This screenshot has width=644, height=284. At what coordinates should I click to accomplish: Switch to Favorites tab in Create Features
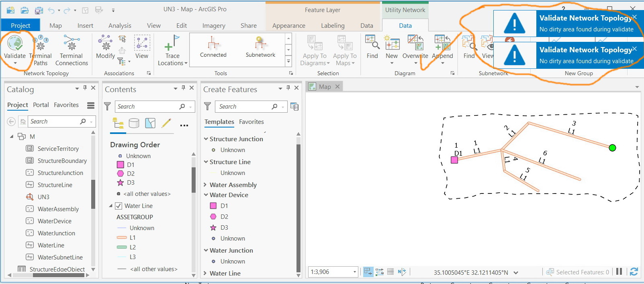point(251,122)
